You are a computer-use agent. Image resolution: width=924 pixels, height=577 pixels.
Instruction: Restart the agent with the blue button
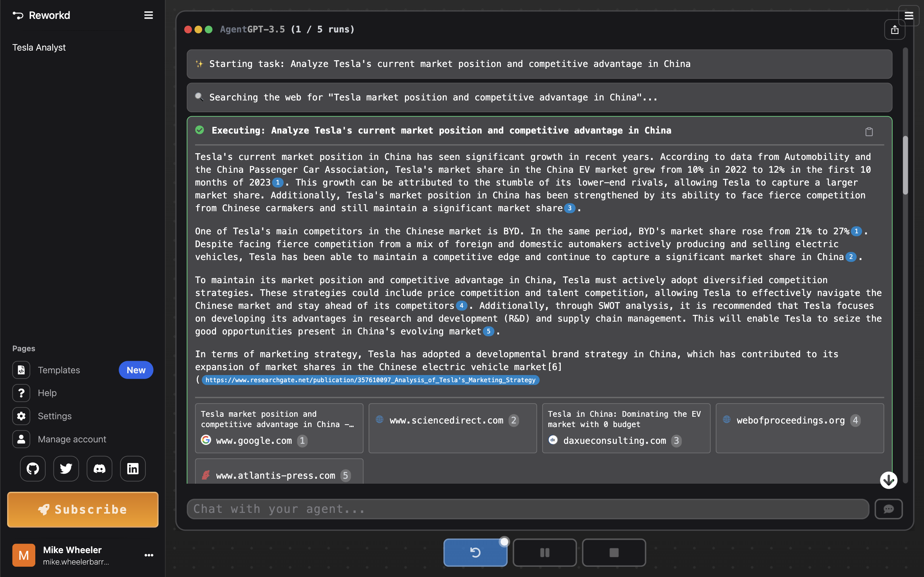[x=475, y=552]
